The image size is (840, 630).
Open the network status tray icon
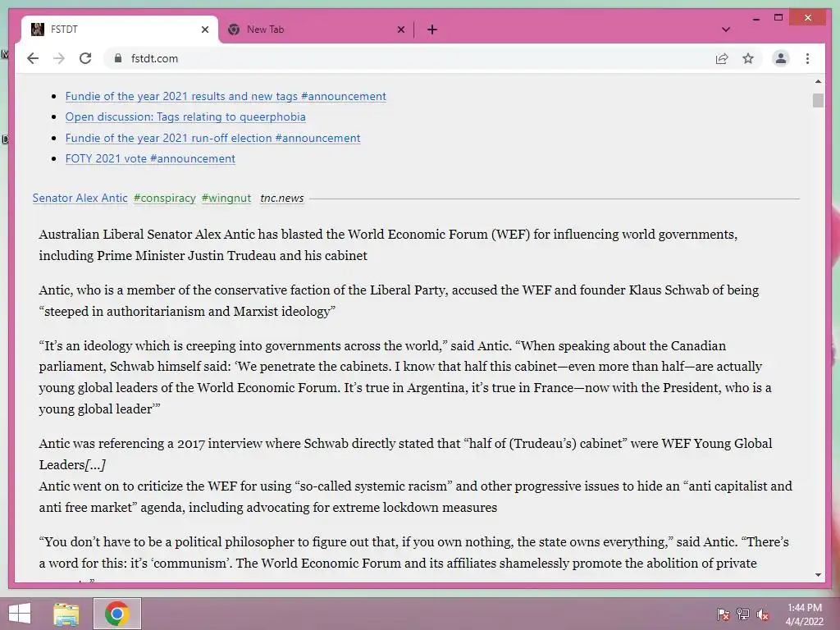point(743,614)
